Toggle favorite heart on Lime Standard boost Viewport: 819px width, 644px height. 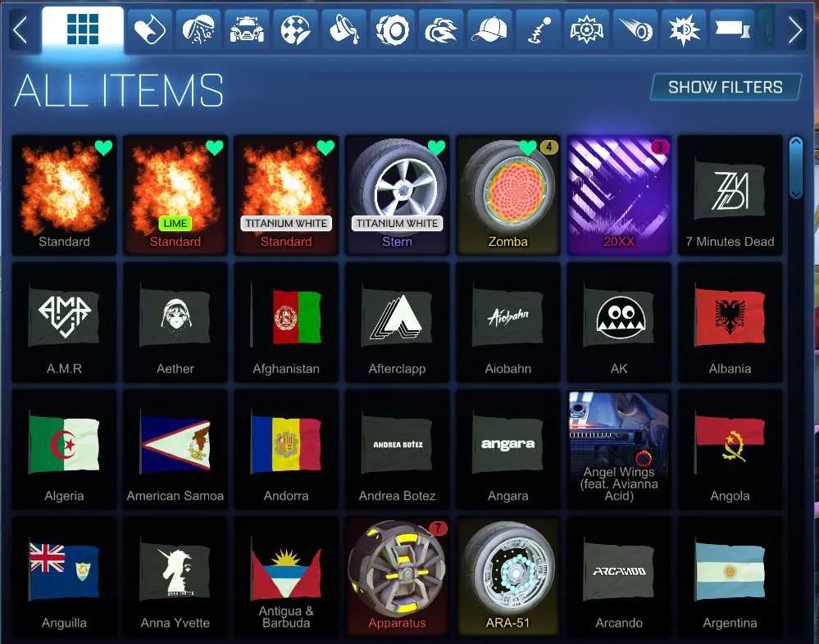point(214,147)
